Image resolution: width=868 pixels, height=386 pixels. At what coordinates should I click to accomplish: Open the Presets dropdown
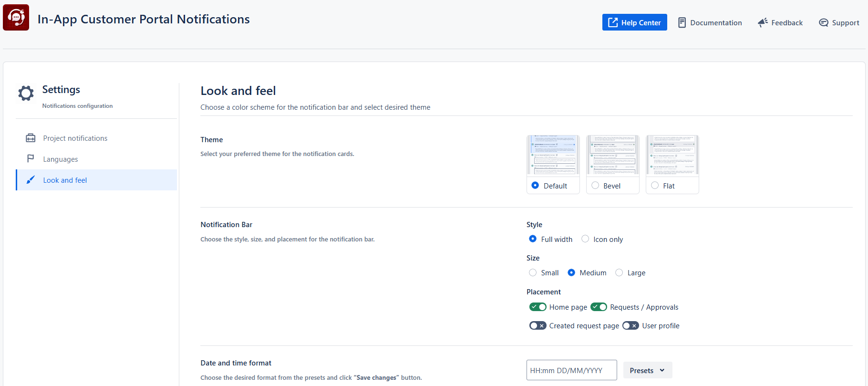point(648,370)
